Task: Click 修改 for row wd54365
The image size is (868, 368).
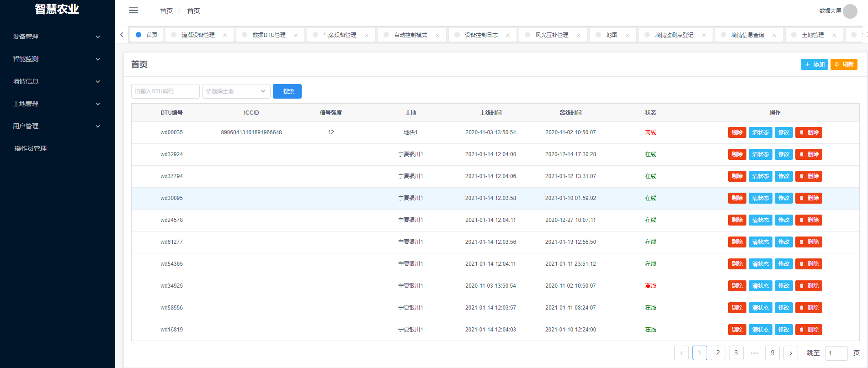Action: (x=784, y=264)
